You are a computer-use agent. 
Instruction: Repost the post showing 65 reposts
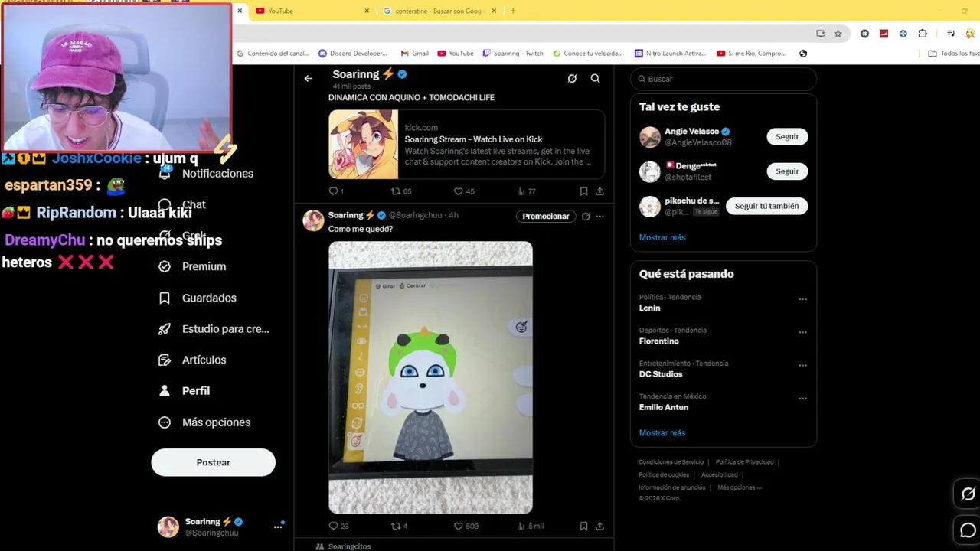coord(401,191)
